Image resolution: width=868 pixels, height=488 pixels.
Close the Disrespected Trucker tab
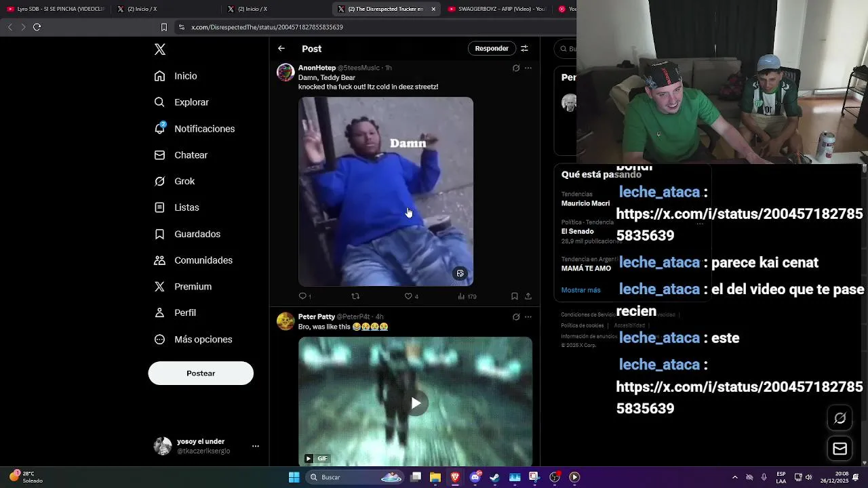pos(433,9)
